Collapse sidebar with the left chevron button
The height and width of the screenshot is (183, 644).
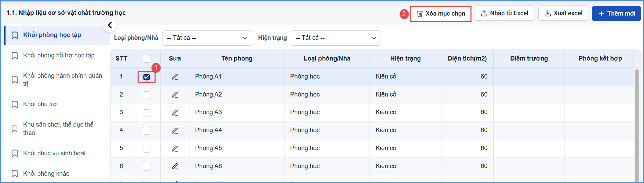[x=110, y=25]
